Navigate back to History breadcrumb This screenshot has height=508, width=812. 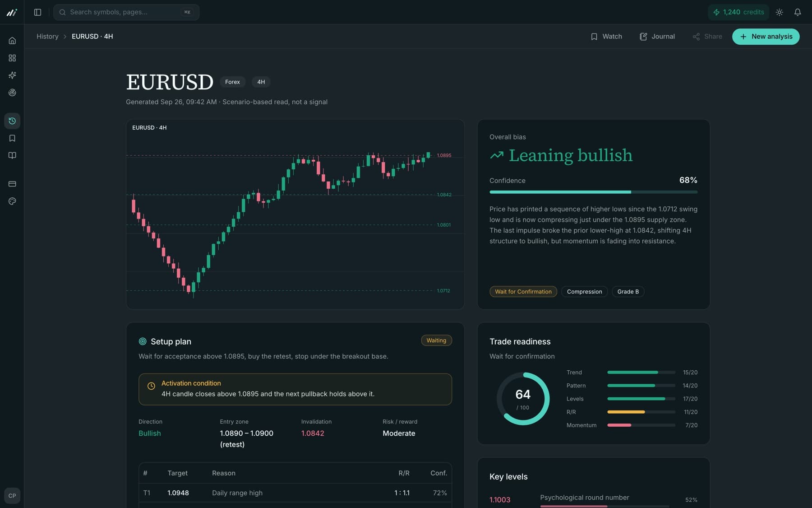point(47,37)
